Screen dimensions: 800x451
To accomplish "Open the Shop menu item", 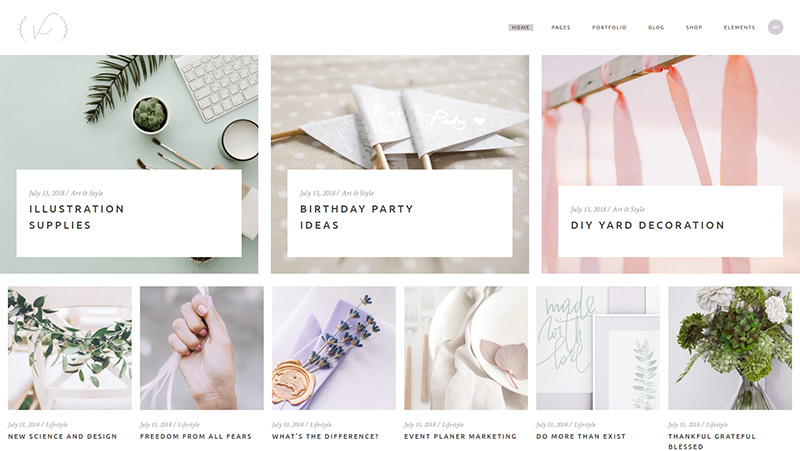I will [x=694, y=28].
